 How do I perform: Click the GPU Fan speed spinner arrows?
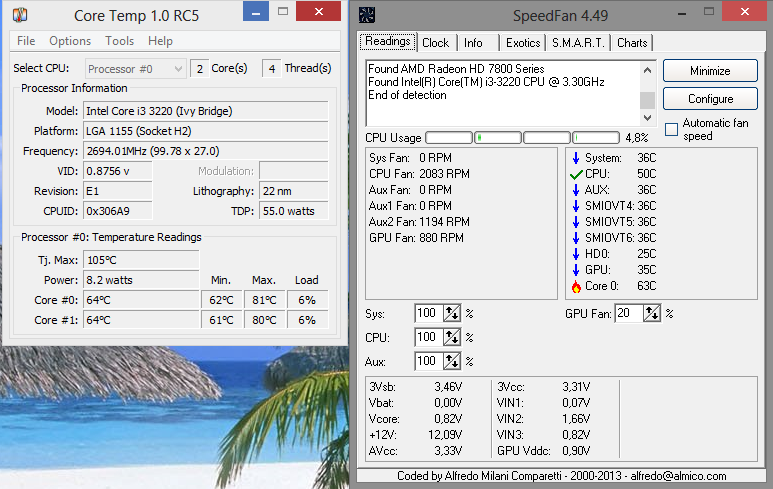click(652, 314)
